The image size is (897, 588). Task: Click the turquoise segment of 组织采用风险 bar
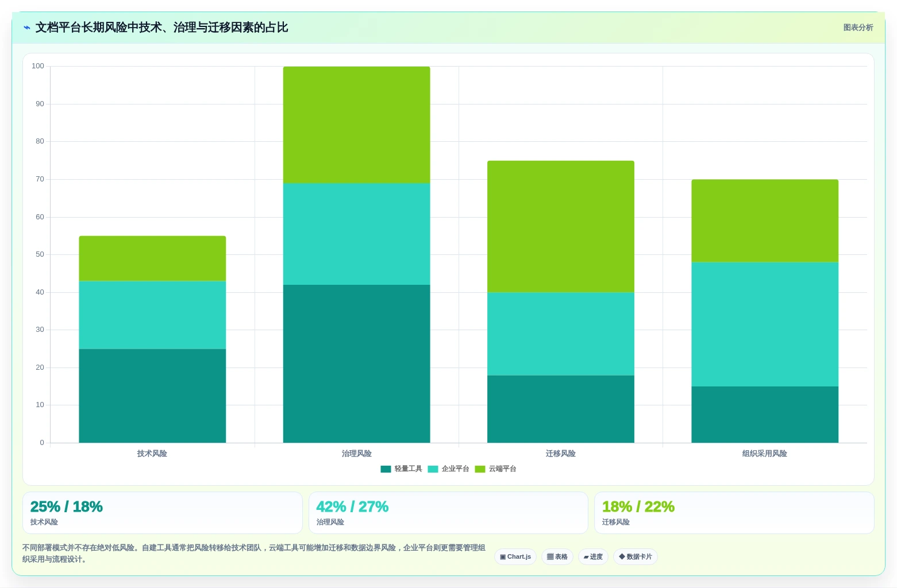[765, 324]
